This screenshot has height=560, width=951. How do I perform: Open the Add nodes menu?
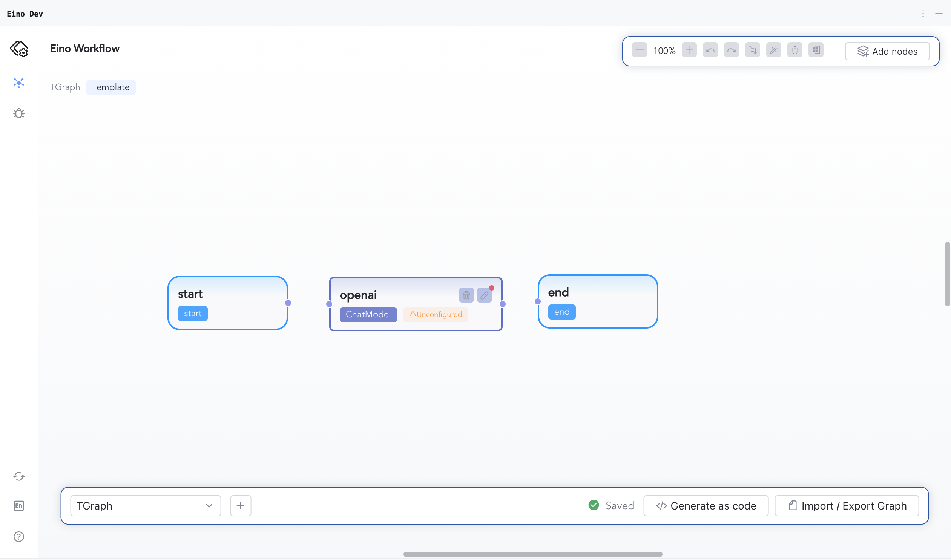point(887,51)
